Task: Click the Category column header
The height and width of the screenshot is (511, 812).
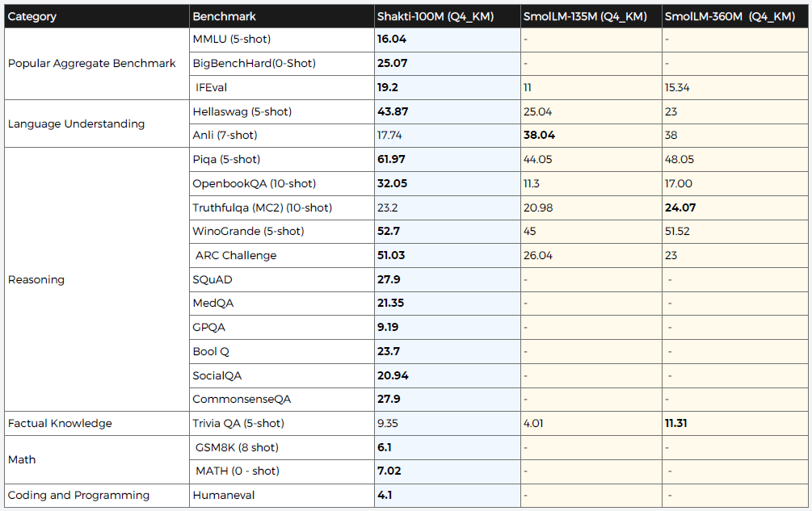Action: pos(32,16)
